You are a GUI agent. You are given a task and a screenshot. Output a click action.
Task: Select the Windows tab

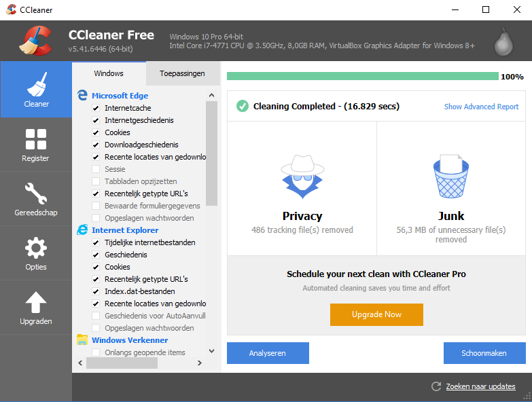(109, 73)
